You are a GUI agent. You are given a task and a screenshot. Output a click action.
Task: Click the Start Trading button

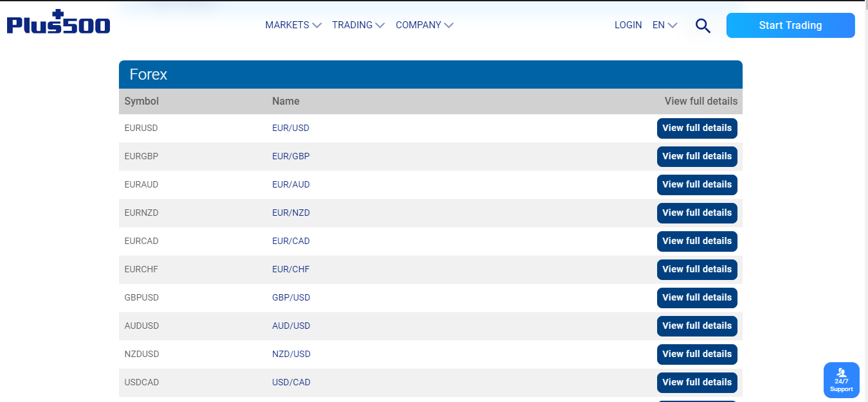[790, 26]
